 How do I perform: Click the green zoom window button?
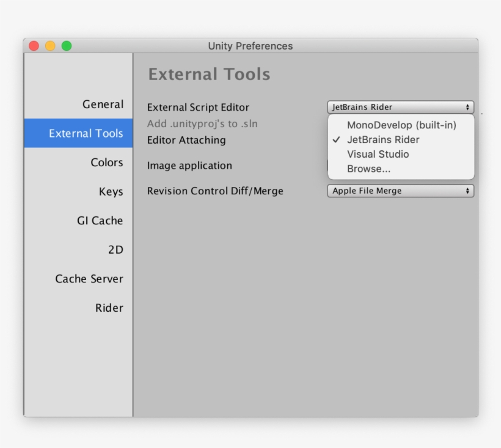pyautogui.click(x=67, y=46)
